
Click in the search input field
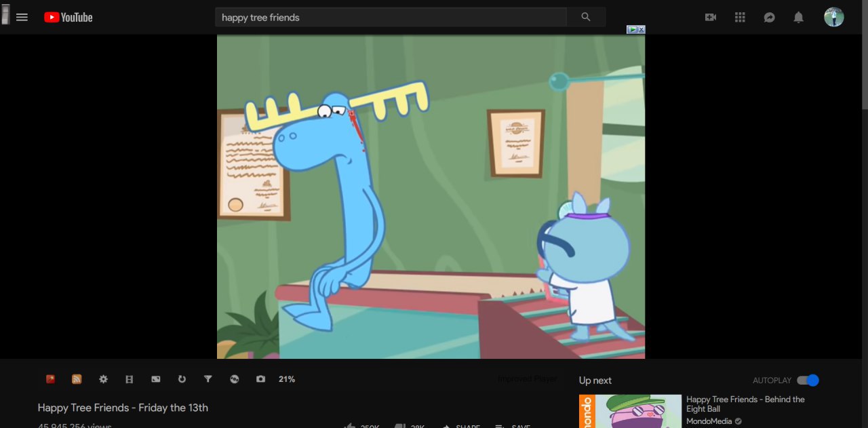(x=391, y=17)
